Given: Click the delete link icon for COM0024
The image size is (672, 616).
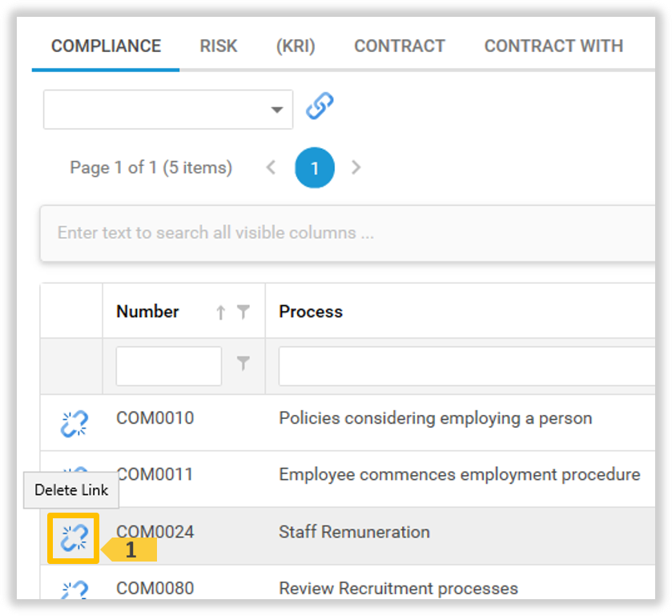Looking at the screenshot, I should pos(74,537).
